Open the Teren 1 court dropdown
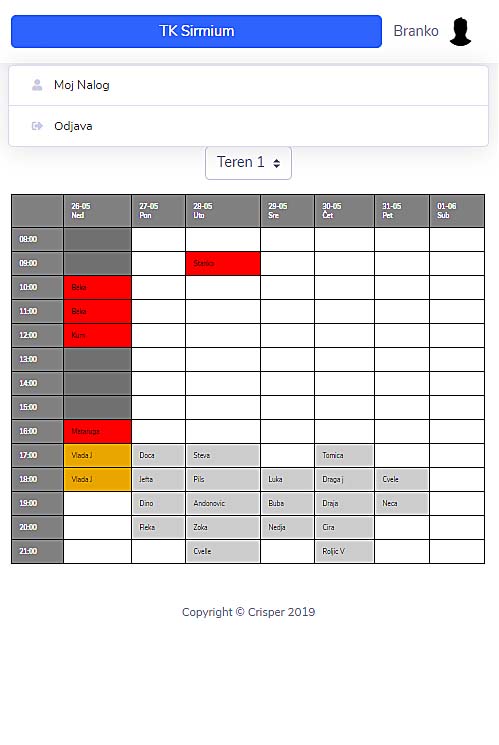This screenshot has width=499, height=745. click(249, 162)
